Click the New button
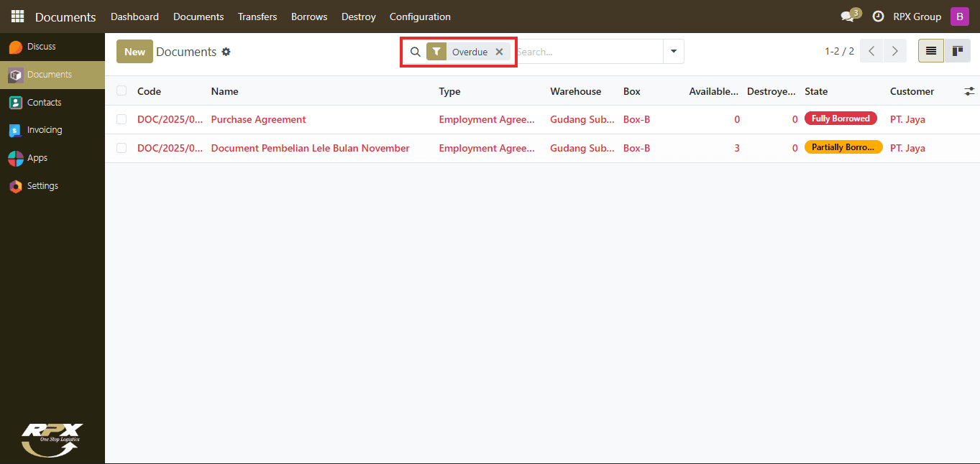Viewport: 980px width, 464px height. (x=134, y=52)
